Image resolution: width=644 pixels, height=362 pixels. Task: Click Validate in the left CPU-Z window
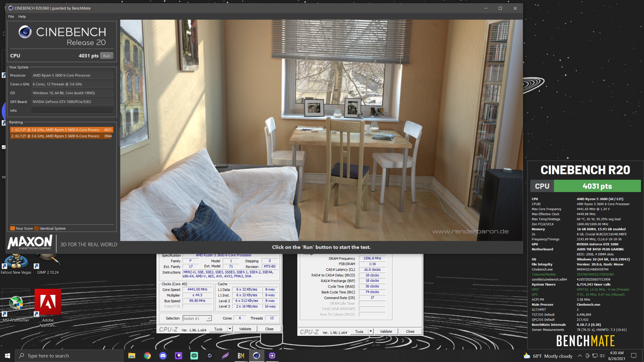tap(245, 329)
